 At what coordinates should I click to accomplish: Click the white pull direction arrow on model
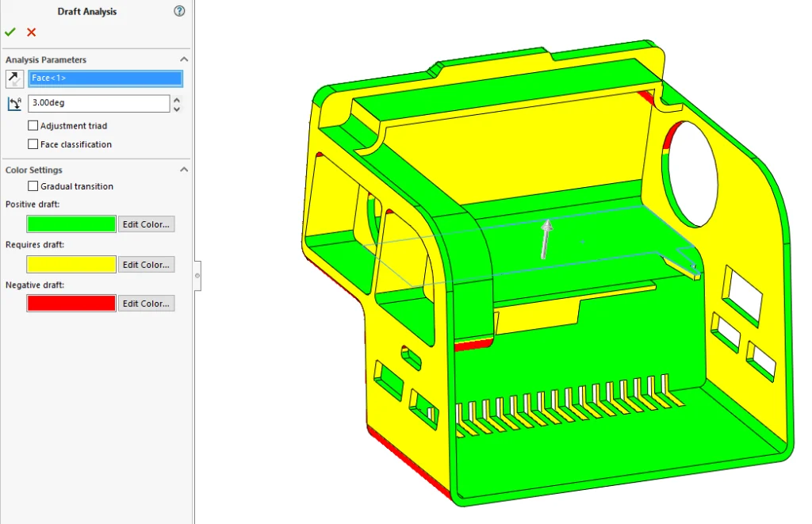point(546,239)
